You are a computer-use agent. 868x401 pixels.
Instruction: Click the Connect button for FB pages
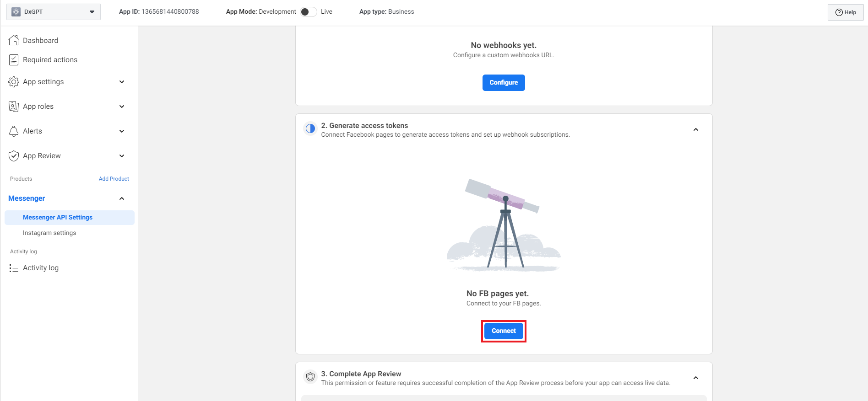click(504, 331)
